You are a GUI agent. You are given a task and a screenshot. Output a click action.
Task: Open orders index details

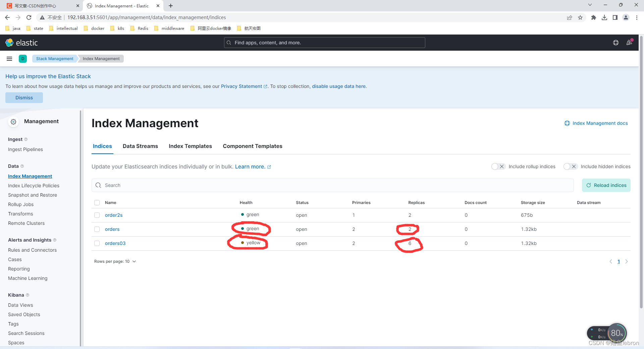[112, 229]
